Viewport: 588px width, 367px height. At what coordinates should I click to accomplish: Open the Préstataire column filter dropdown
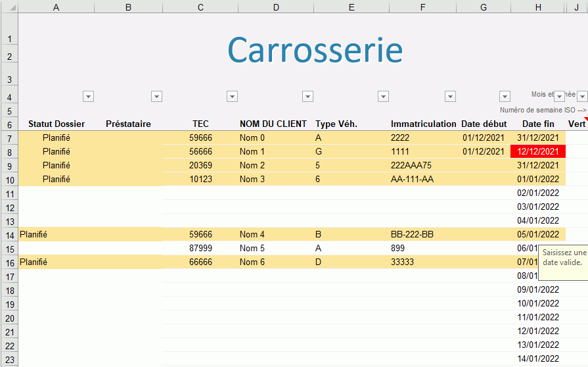pos(156,97)
